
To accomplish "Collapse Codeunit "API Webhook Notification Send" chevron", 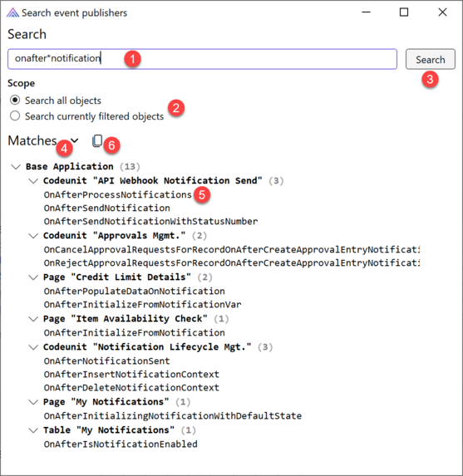I will click(x=33, y=181).
